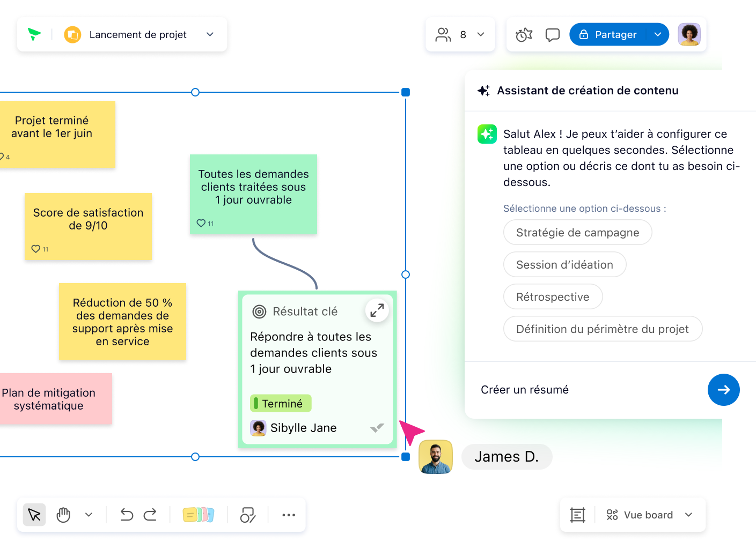The width and height of the screenshot is (756, 549).
Task: Toggle the double checkmark on the card
Action: (377, 428)
